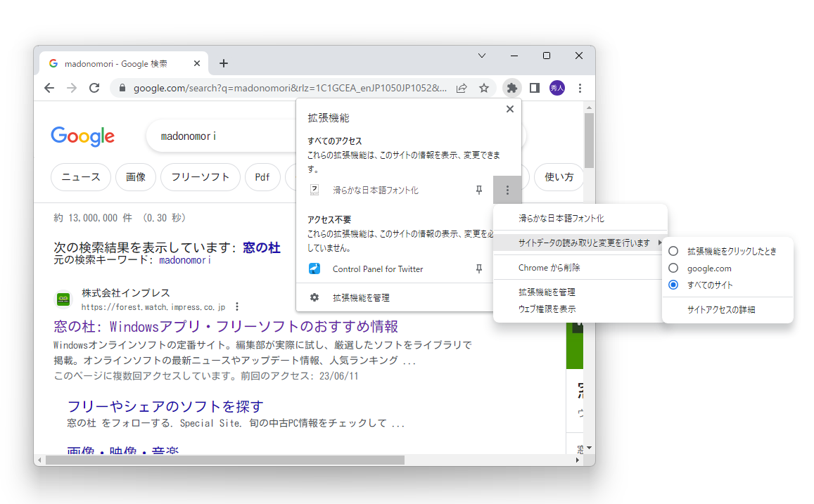Image resolution: width=814 pixels, height=504 pixels.
Task: Open the Share icon in the address bar
Action: point(462,88)
